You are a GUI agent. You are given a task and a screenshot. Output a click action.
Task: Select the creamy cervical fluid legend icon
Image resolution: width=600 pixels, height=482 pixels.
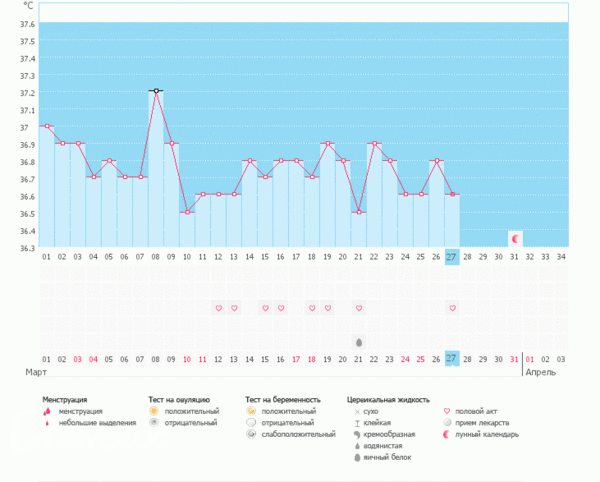point(357,435)
